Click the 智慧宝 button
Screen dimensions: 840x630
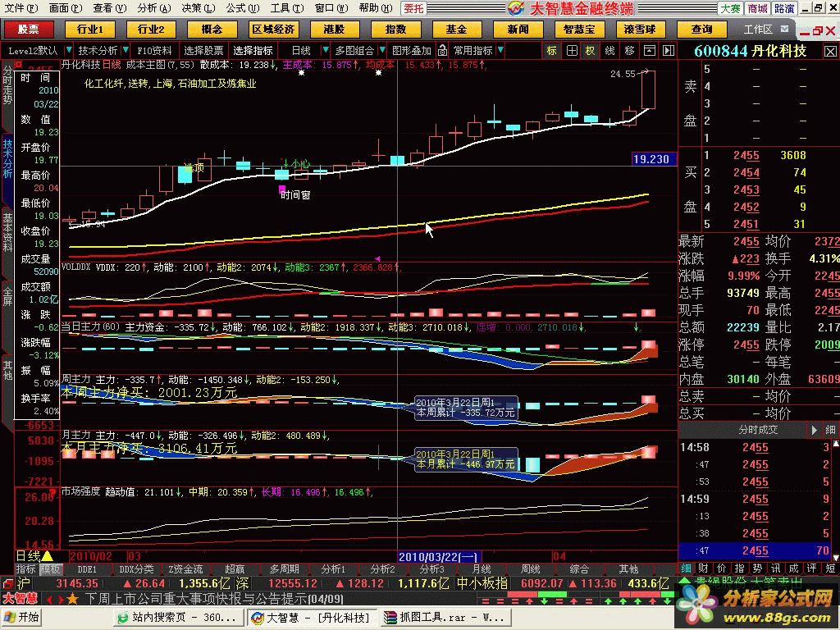pos(579,29)
